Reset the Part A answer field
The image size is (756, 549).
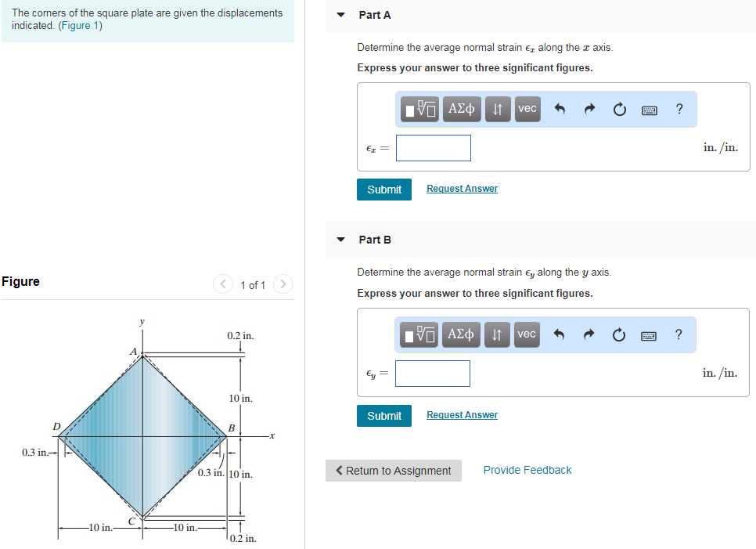click(x=620, y=110)
